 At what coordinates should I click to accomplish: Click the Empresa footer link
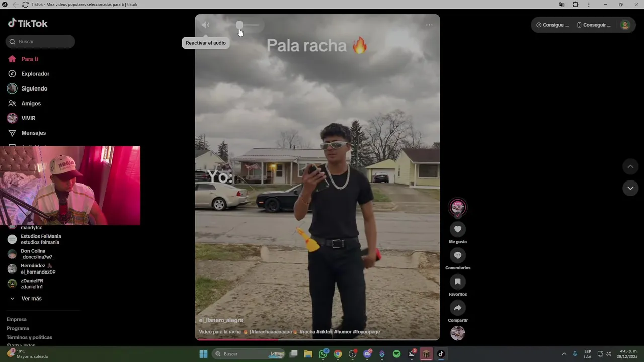tap(17, 319)
